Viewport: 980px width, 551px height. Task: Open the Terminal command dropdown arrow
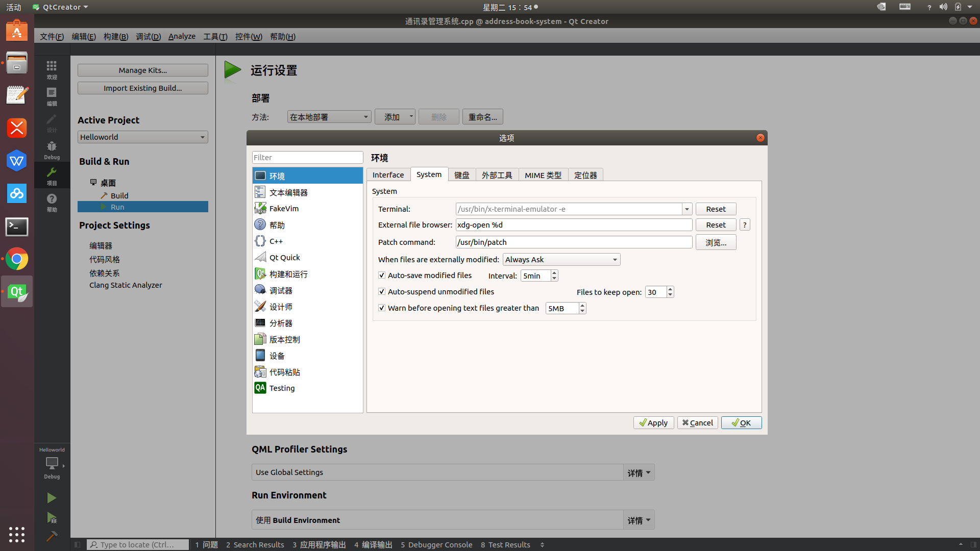click(x=687, y=209)
